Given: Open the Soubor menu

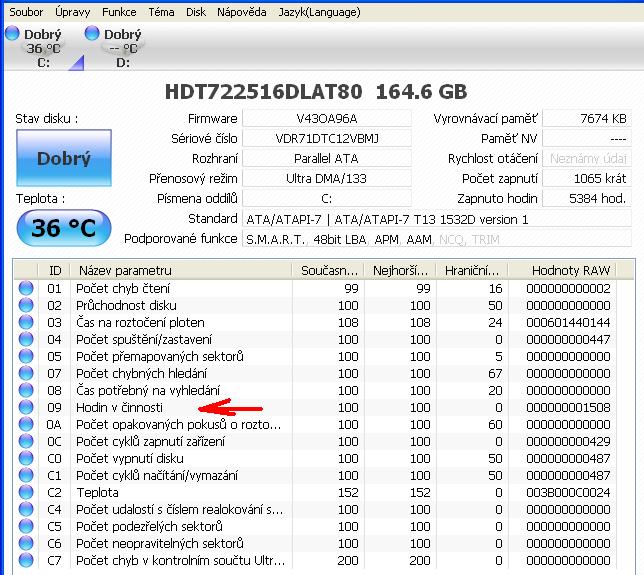Looking at the screenshot, I should click(x=26, y=12).
